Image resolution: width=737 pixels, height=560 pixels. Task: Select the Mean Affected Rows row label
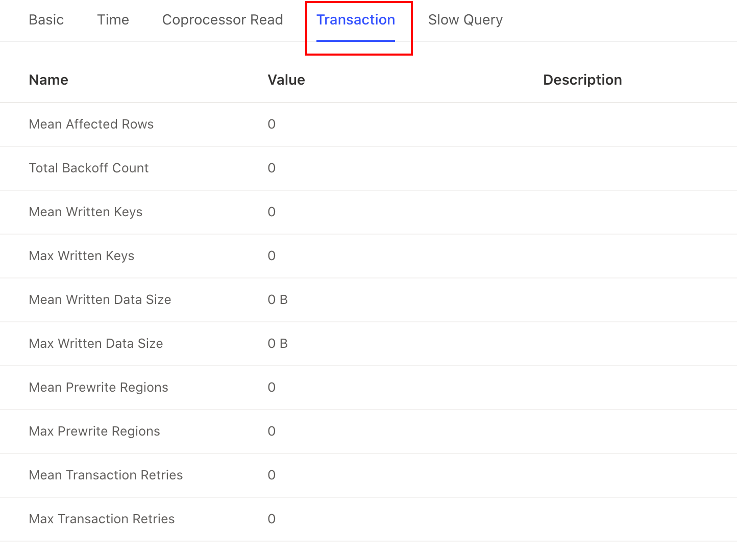point(91,124)
